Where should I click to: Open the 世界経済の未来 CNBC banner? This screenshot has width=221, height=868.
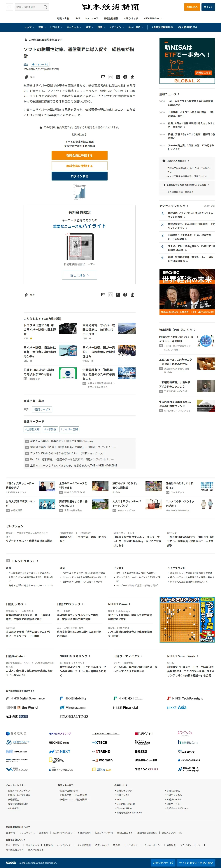point(187,292)
